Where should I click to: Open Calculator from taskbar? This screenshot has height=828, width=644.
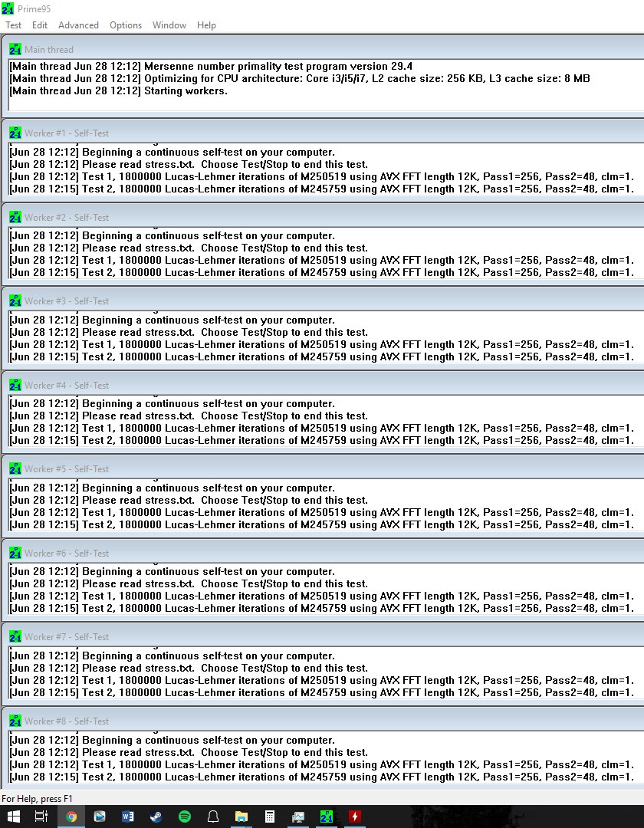[270, 816]
